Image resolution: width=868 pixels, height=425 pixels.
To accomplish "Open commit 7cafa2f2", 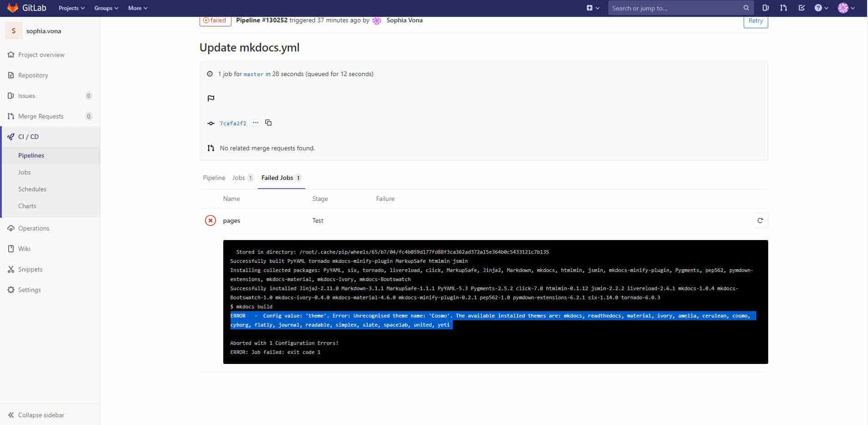I will (x=233, y=123).
